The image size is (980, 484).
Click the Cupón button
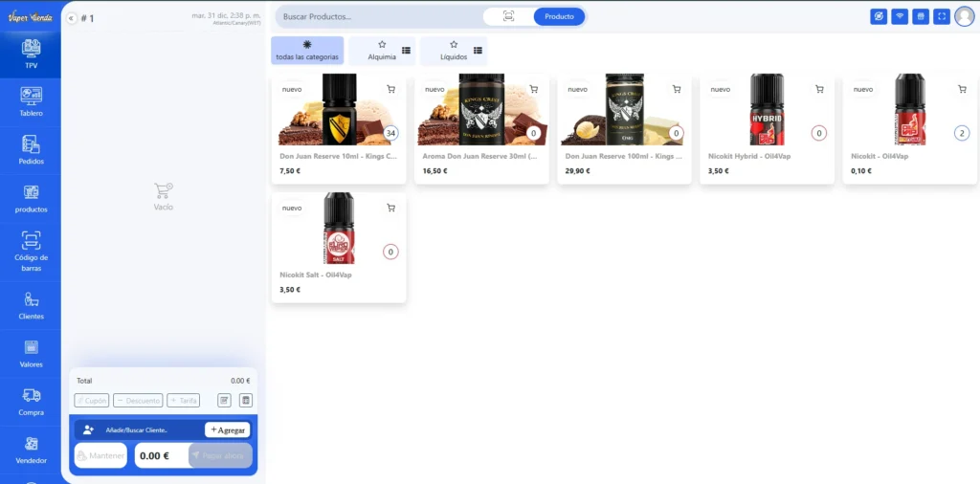tap(91, 401)
